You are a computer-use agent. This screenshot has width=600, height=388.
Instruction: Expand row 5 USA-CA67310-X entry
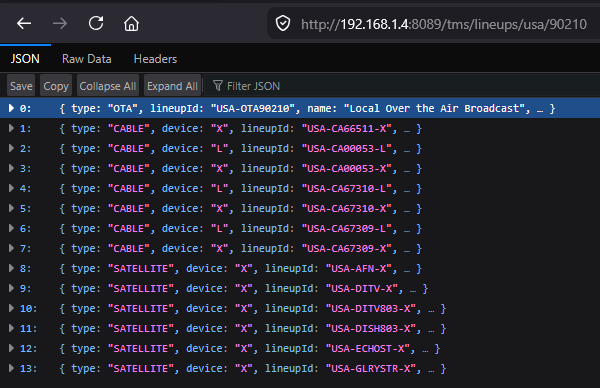tap(11, 208)
